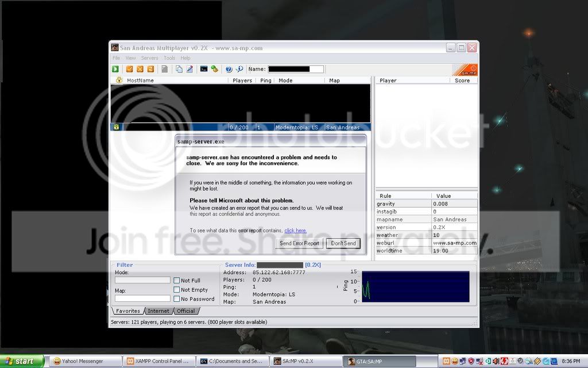Click the Copy Server Info pages icon
The width and height of the screenshot is (588, 368).
179,69
